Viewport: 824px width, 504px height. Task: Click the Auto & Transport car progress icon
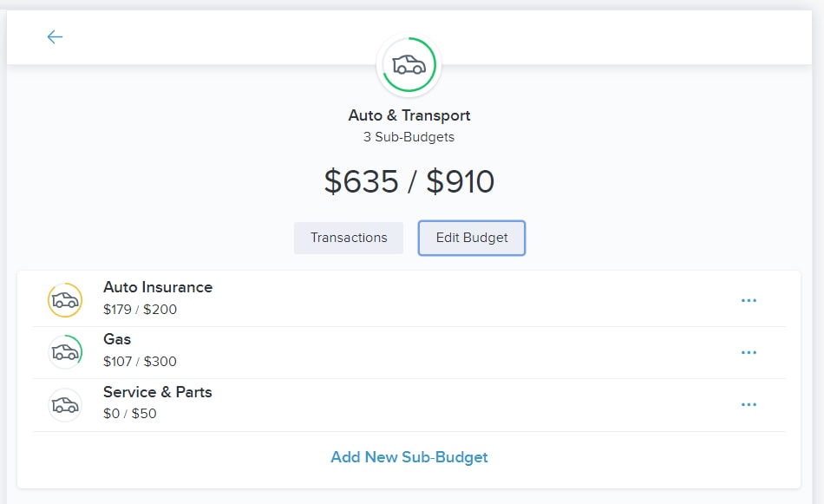[409, 65]
